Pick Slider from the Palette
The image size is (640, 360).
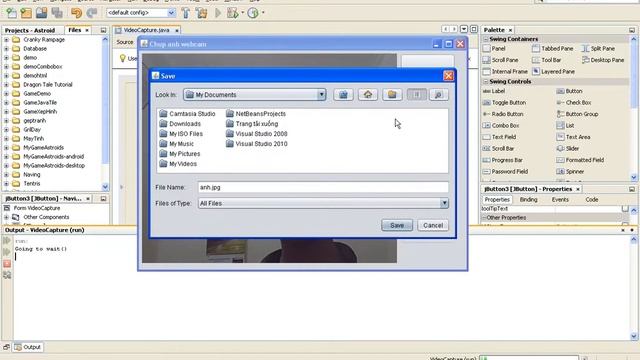[x=568, y=149]
